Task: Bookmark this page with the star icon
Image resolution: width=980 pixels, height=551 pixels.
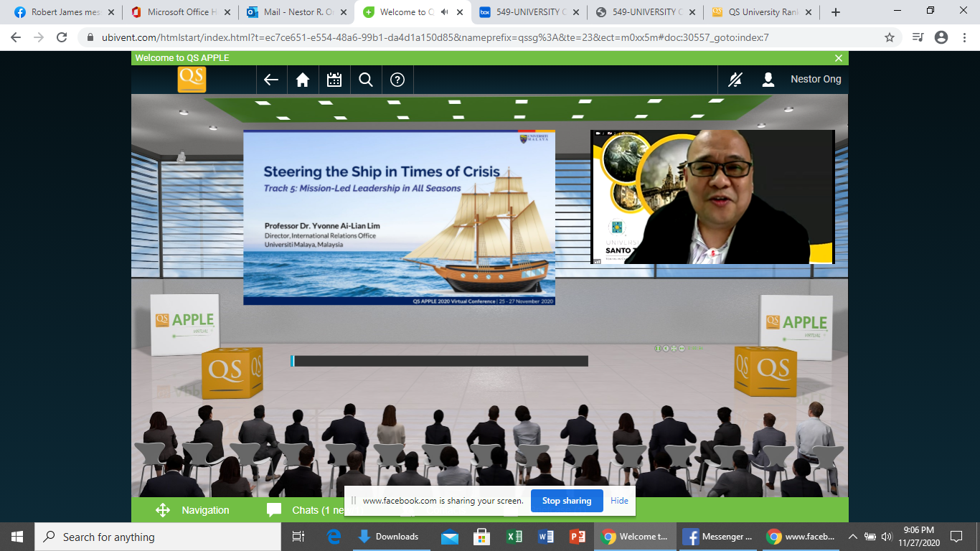Action: [890, 37]
